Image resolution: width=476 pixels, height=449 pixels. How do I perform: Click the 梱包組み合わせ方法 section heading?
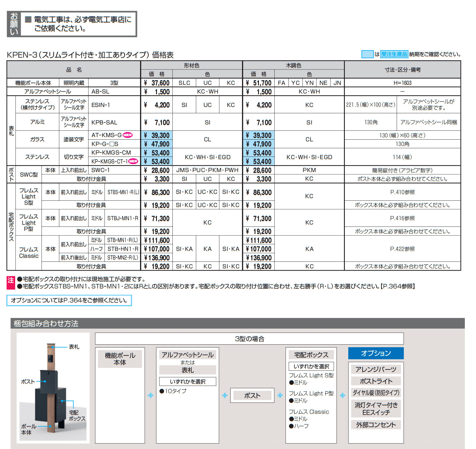(x=46, y=323)
